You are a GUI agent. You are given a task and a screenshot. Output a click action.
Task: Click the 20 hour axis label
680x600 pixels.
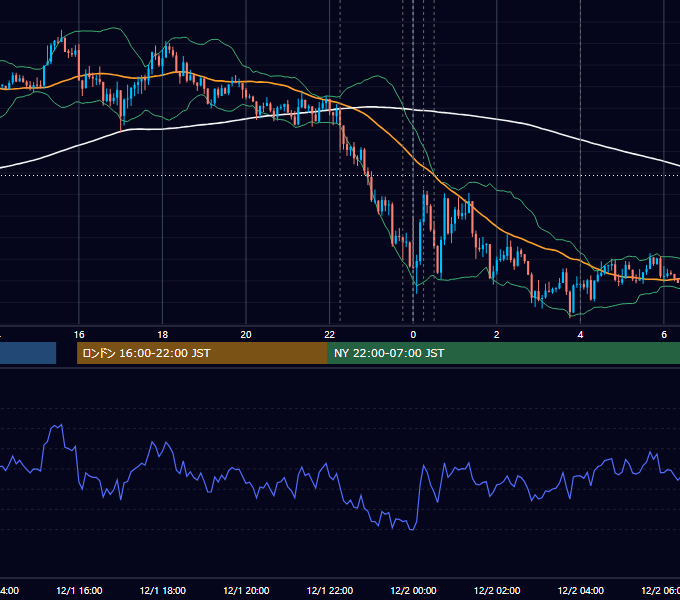point(246,334)
